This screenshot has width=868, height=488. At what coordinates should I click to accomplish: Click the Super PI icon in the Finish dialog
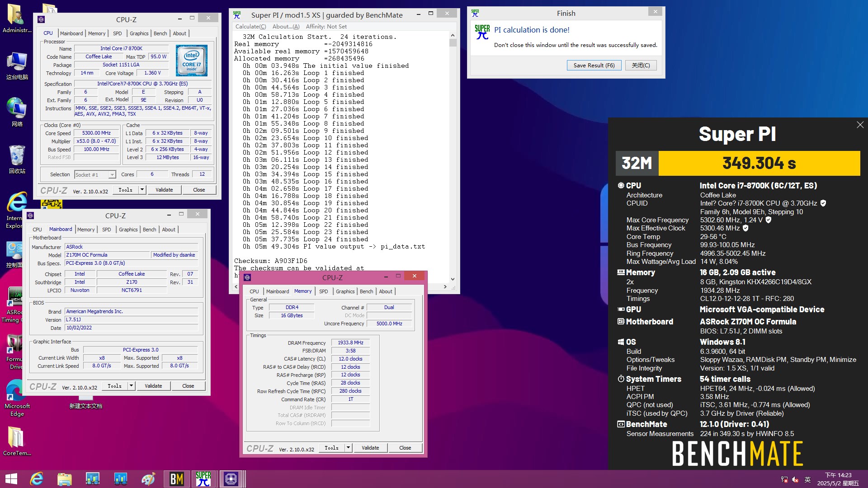coord(482,32)
